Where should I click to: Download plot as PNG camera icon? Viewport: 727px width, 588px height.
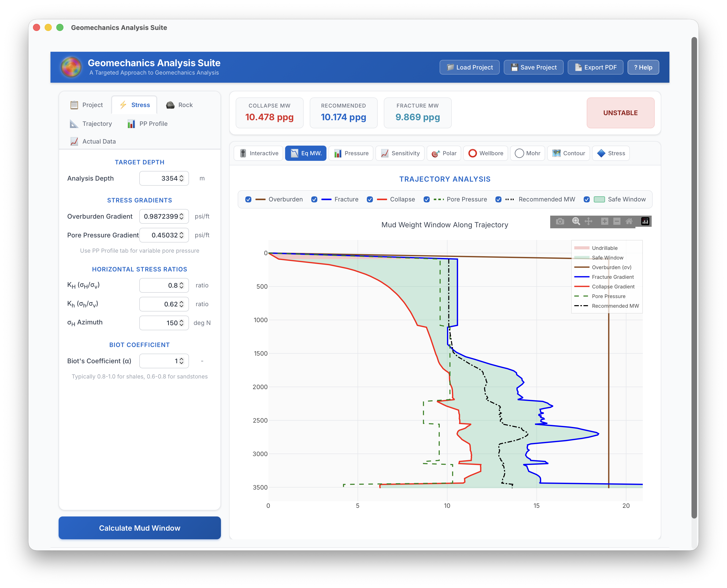pyautogui.click(x=560, y=221)
